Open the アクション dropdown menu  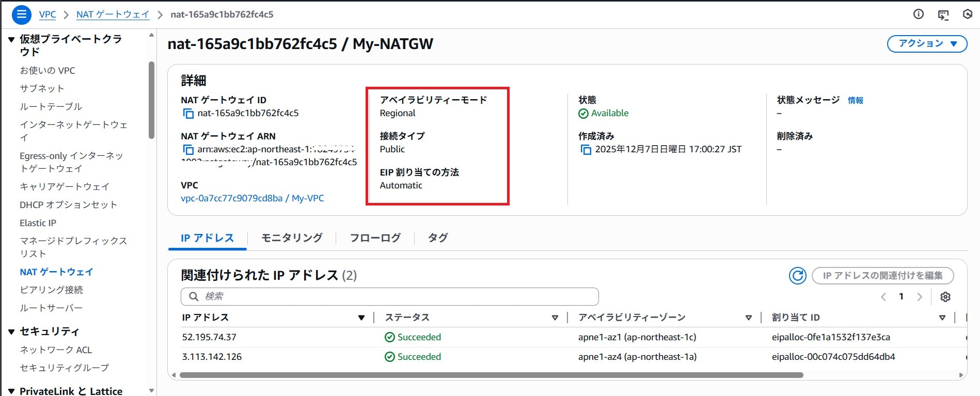pyautogui.click(x=927, y=44)
